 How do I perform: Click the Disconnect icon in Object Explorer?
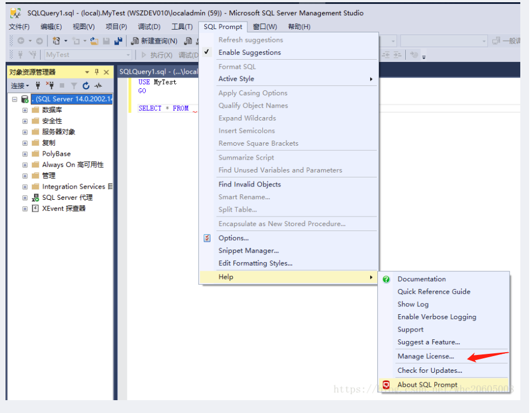point(49,85)
